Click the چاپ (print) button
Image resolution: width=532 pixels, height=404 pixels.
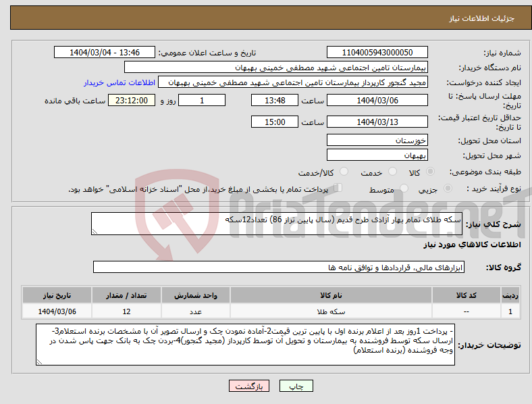pyautogui.click(x=296, y=386)
